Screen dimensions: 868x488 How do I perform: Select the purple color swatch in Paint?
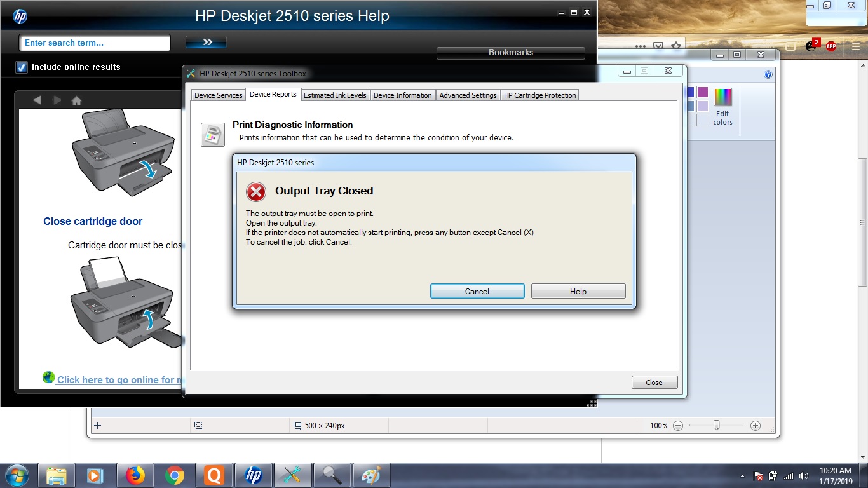(x=702, y=92)
